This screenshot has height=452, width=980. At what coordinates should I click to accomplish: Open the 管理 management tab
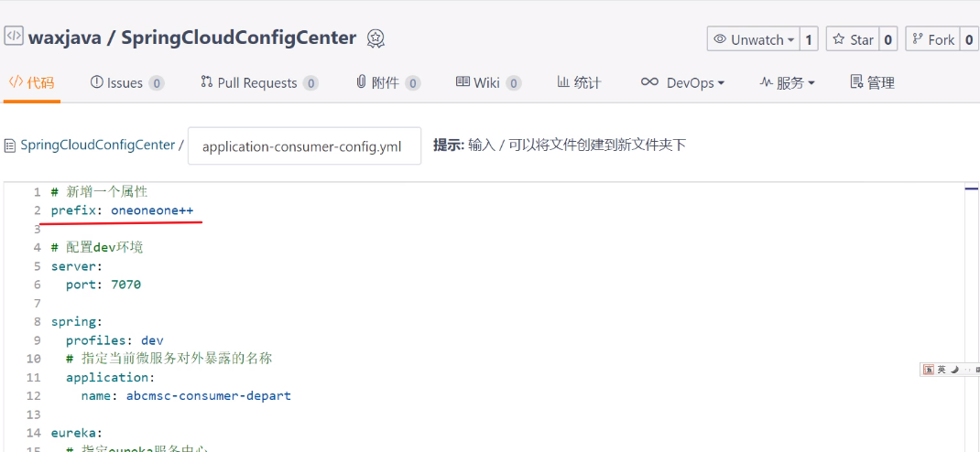872,82
